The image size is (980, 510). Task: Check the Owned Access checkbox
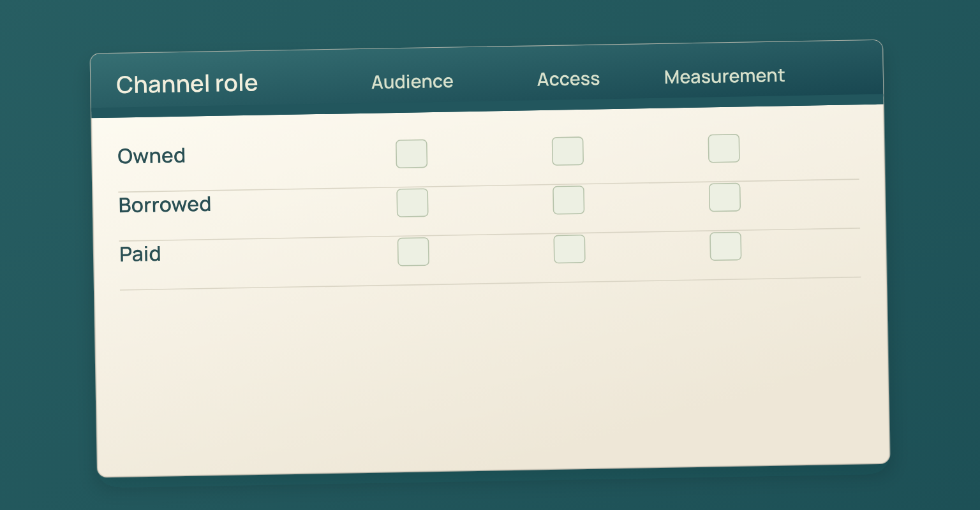(x=568, y=151)
